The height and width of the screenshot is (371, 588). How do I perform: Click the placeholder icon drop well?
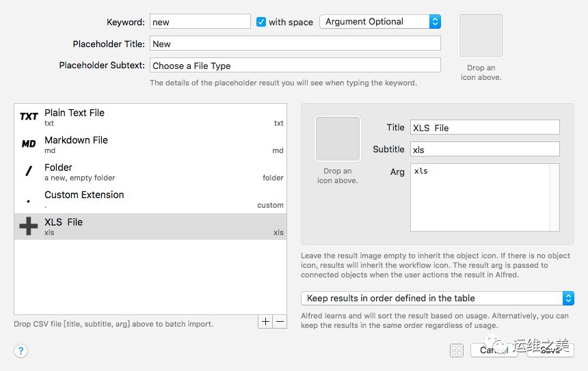(x=481, y=36)
